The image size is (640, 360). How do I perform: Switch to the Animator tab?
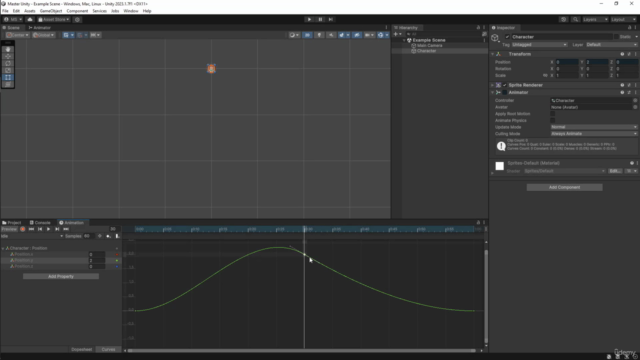click(40, 28)
